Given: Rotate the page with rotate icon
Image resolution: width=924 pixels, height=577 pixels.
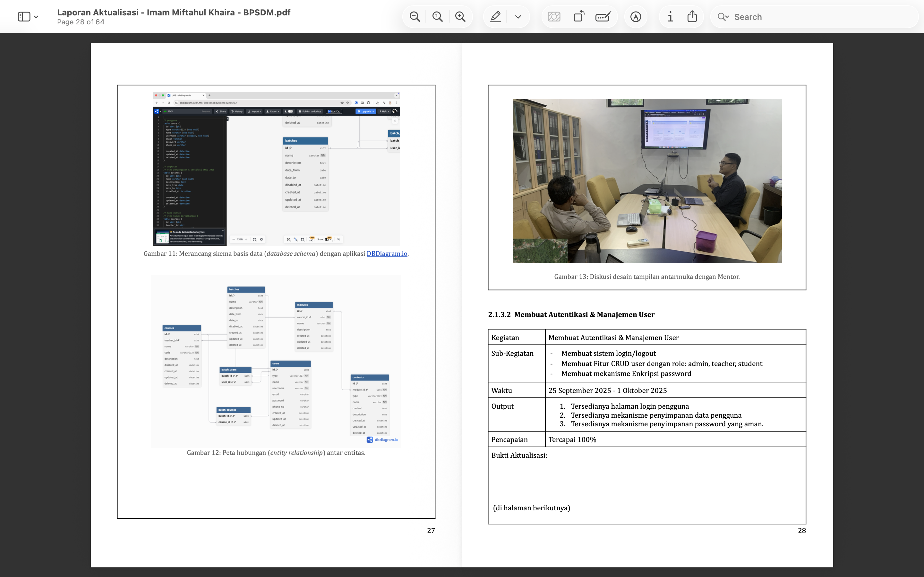Looking at the screenshot, I should [x=579, y=17].
